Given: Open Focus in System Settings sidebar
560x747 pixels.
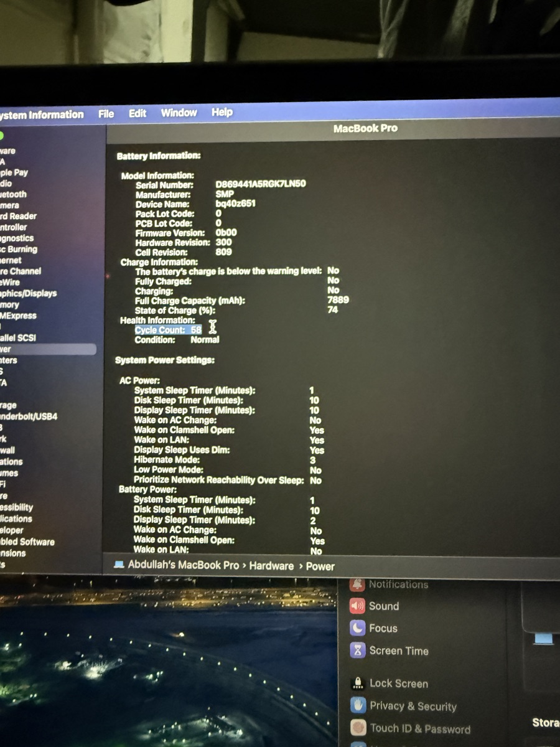Looking at the screenshot, I should click(383, 628).
